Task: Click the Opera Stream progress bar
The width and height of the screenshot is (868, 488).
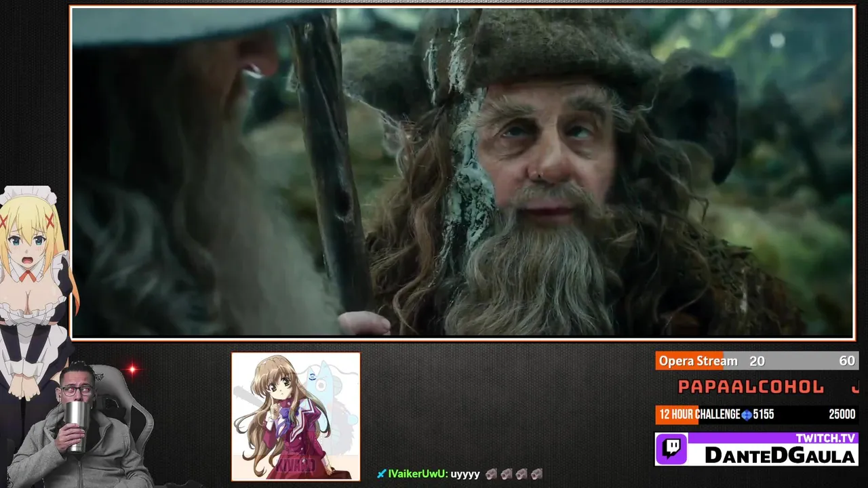Action: 757,361
